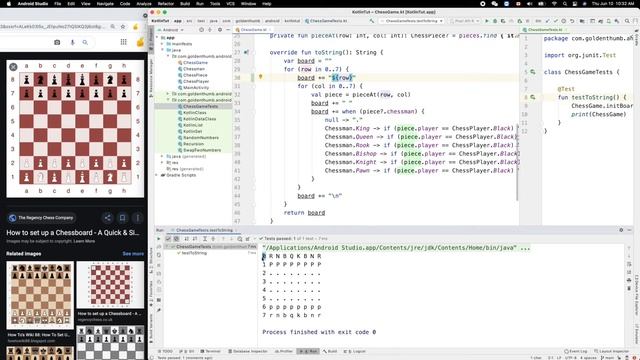Screen dimensions: 640x360
Task: Open the Navigate menu
Action: click(105, 4)
